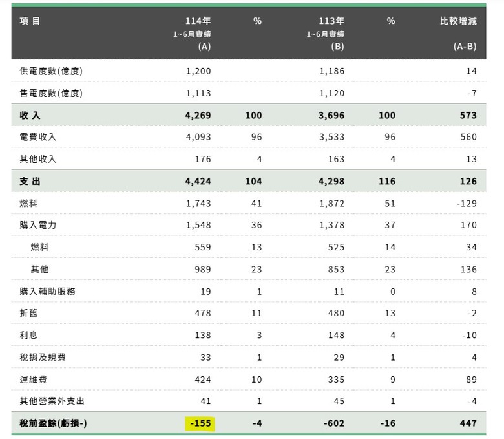Image resolution: width=504 pixels, height=439 pixels.
Task: Click the 3,533 electricity revenue value
Action: tap(331, 137)
